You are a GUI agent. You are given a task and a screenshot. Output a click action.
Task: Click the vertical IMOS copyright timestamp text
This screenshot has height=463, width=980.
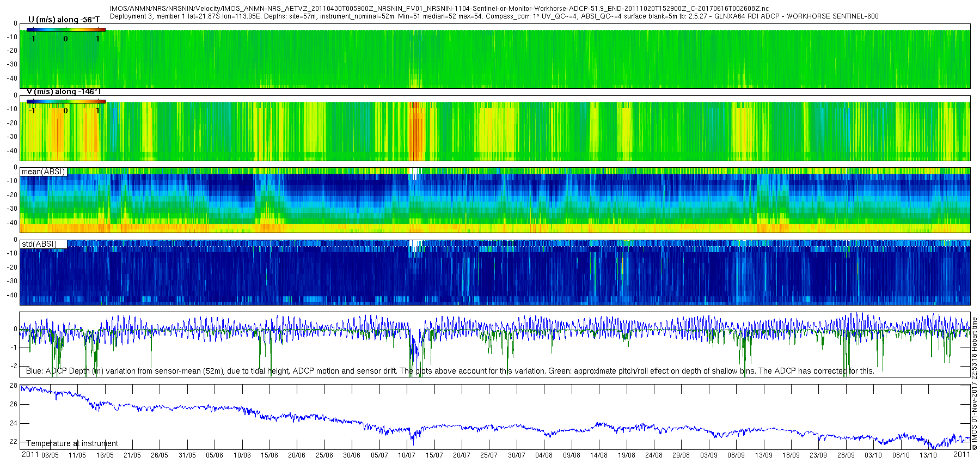(x=975, y=383)
